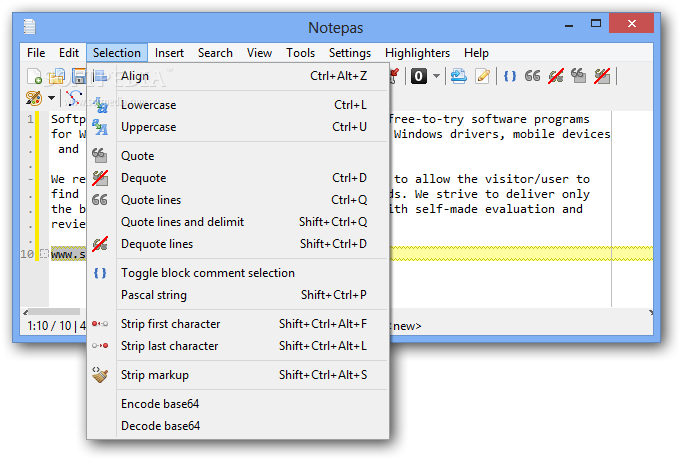This screenshot has width=681, height=460.
Task: Click the Quote lines '66' toolbar icon
Action: (x=532, y=76)
